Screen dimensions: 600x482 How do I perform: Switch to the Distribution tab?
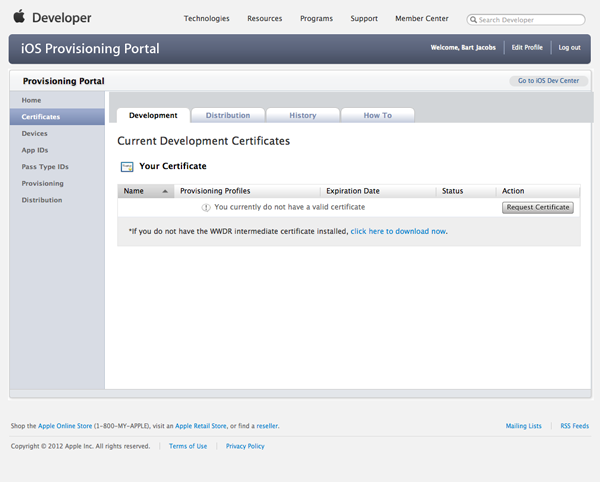(228, 116)
